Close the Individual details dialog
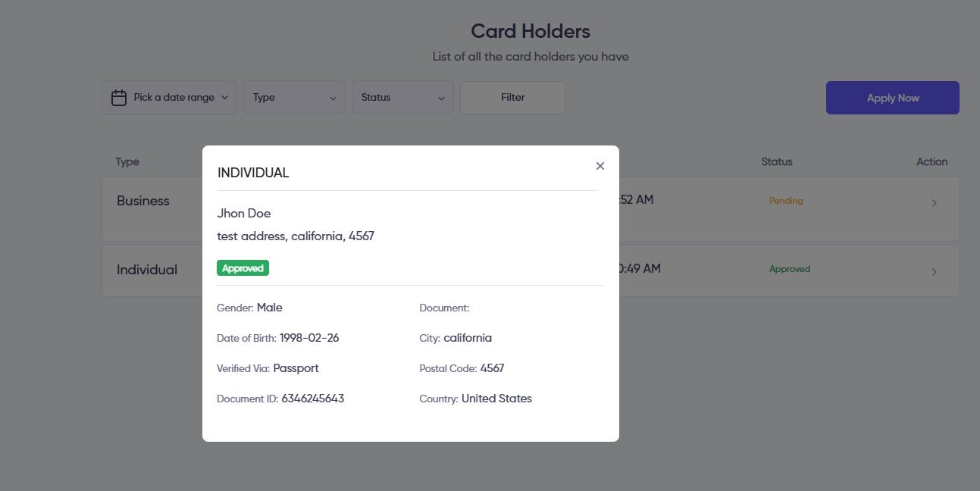Viewport: 980px width, 491px height. coord(600,166)
